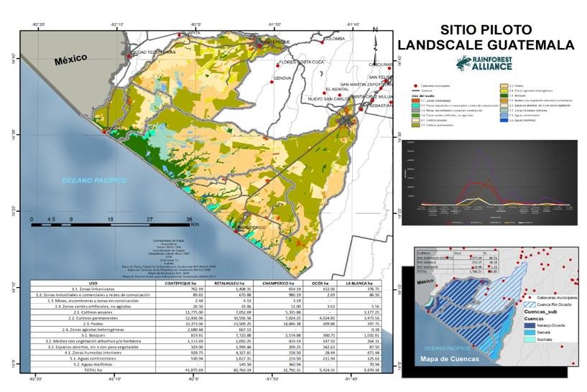Click the Genova red town marker
Viewport: 587px width, 392px height.
click(x=272, y=83)
